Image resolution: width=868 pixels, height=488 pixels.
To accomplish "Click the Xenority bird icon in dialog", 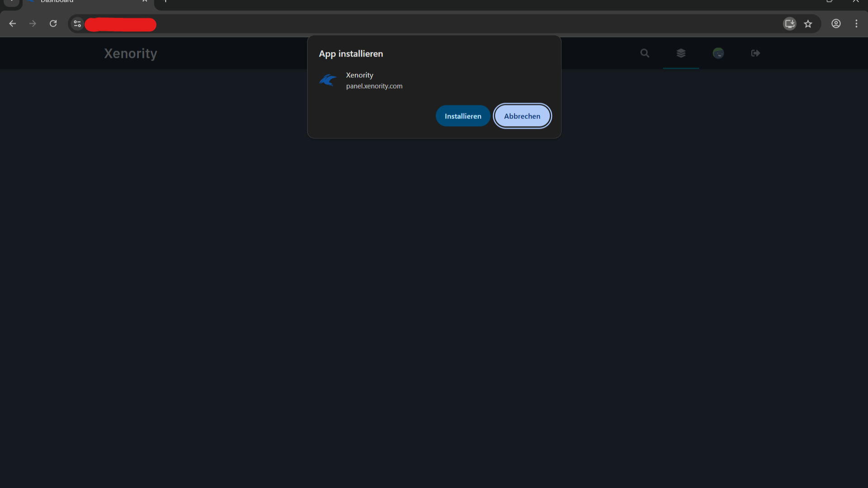I will pos(328,81).
